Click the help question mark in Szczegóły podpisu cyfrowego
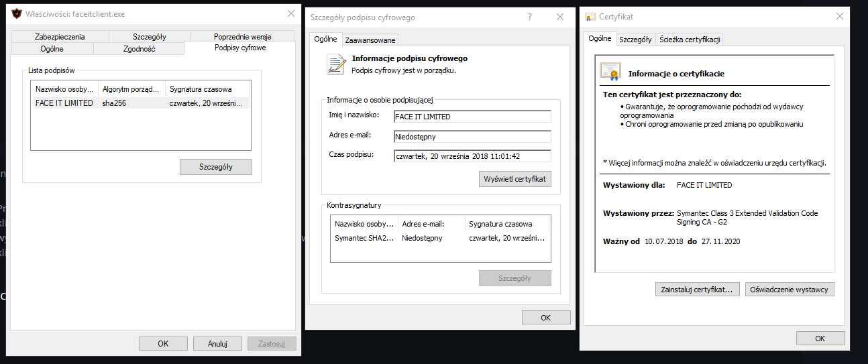868x364 pixels. click(x=530, y=17)
